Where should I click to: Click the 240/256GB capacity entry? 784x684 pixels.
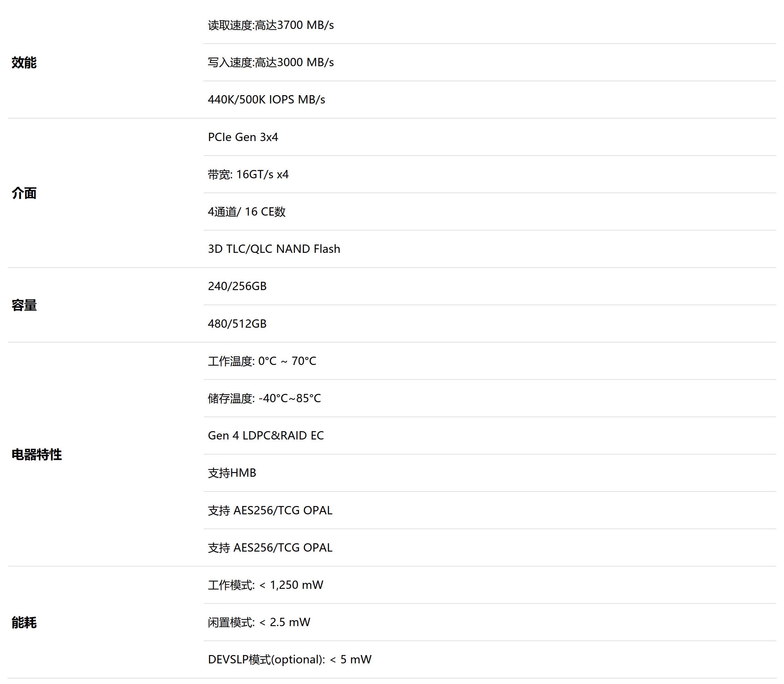point(237,286)
